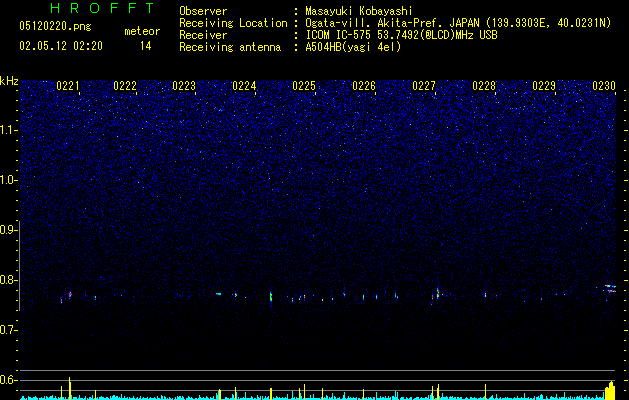Click the 0222 time marker
629x400 pixels.
tap(125, 86)
